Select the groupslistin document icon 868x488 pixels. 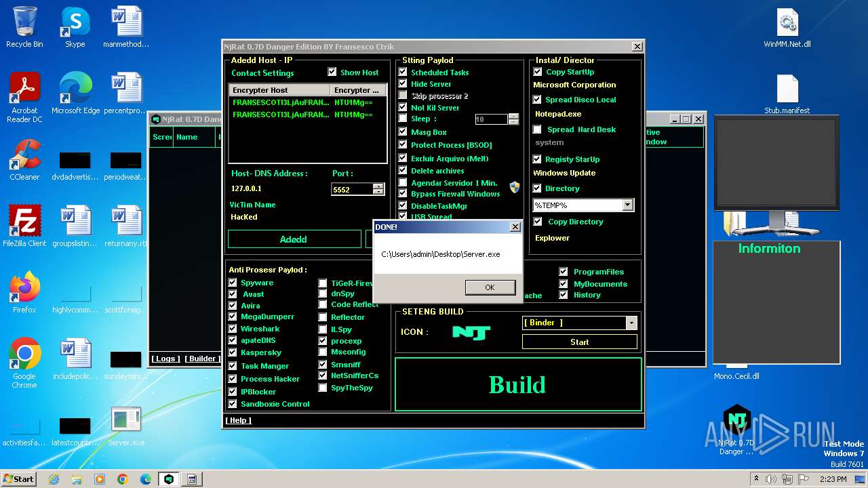pyautogui.click(x=75, y=226)
